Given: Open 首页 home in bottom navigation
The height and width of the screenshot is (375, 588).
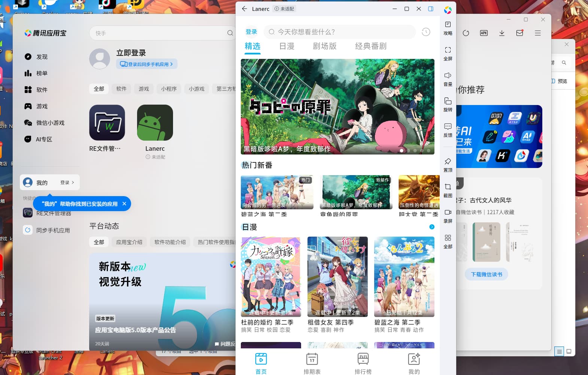Looking at the screenshot, I should pos(261,363).
